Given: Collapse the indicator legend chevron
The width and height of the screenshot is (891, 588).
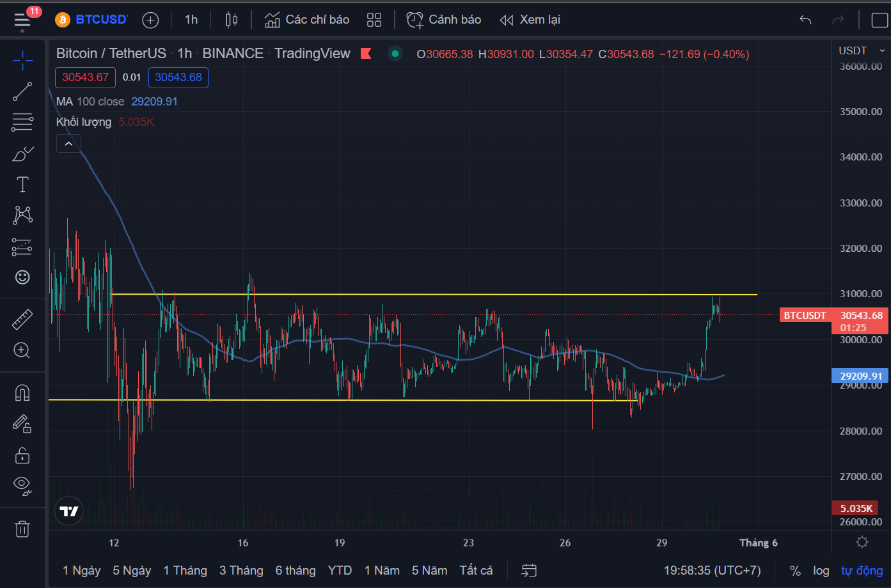Looking at the screenshot, I should coord(68,144).
